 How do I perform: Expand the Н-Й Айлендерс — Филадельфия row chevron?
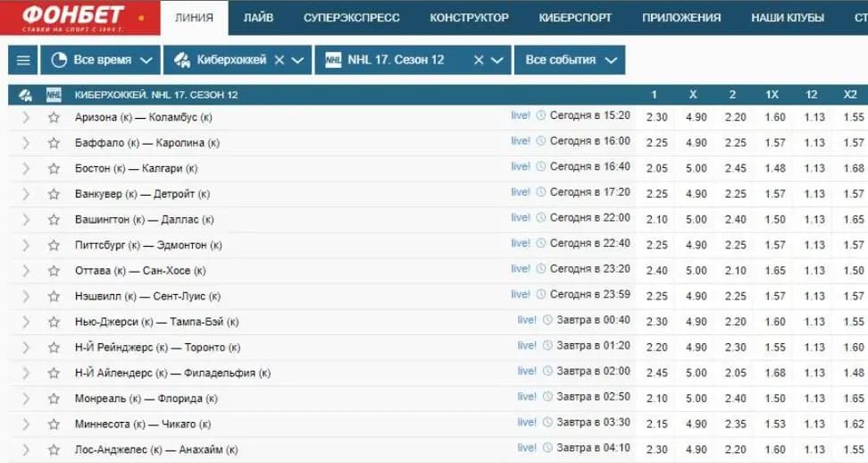[x=26, y=373]
